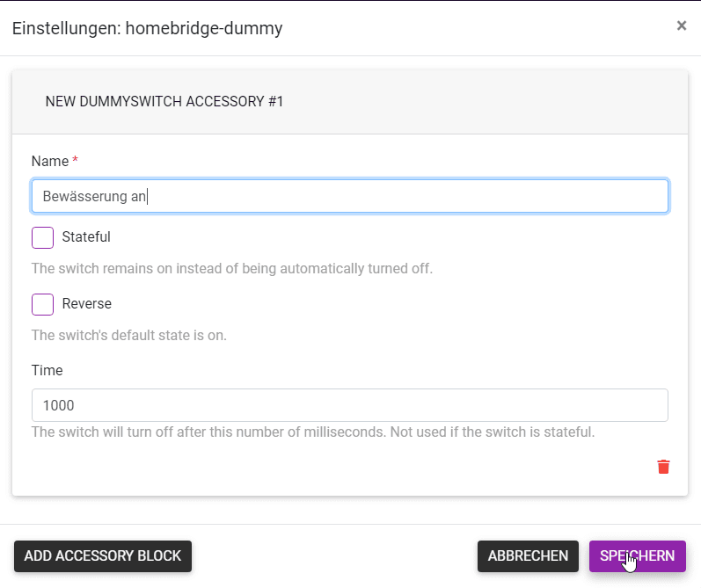Image resolution: width=701 pixels, height=588 pixels.
Task: Delete accessory with red trash icon
Action: tap(663, 467)
